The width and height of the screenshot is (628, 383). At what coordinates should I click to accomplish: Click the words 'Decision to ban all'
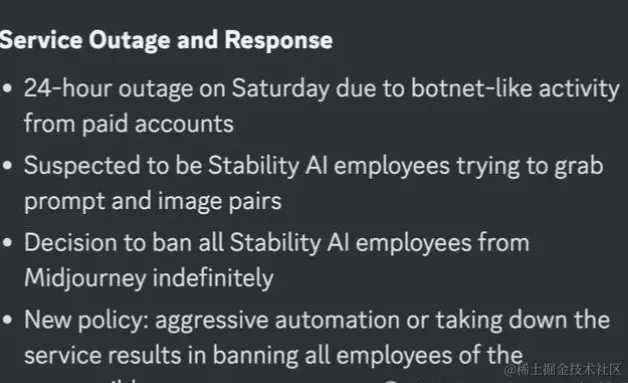(x=124, y=243)
